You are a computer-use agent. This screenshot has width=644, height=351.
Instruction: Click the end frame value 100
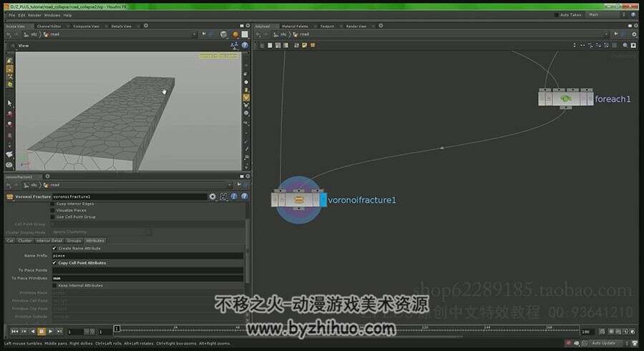(x=587, y=331)
